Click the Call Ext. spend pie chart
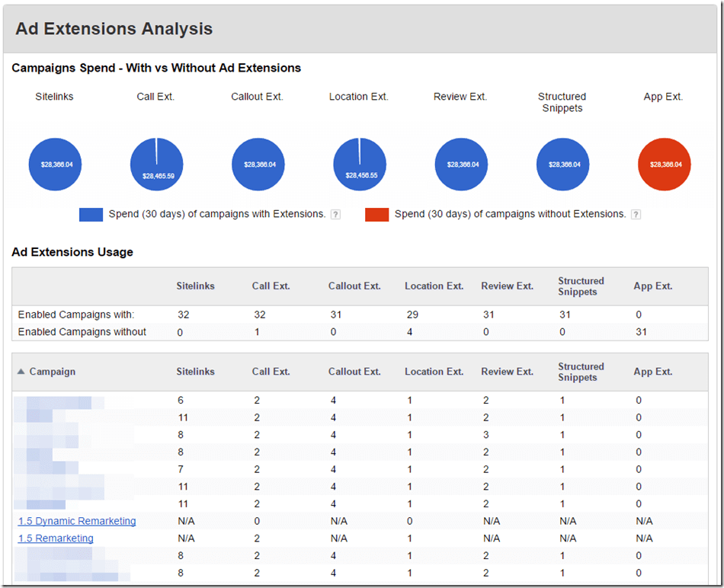724x588 pixels. pos(156,164)
